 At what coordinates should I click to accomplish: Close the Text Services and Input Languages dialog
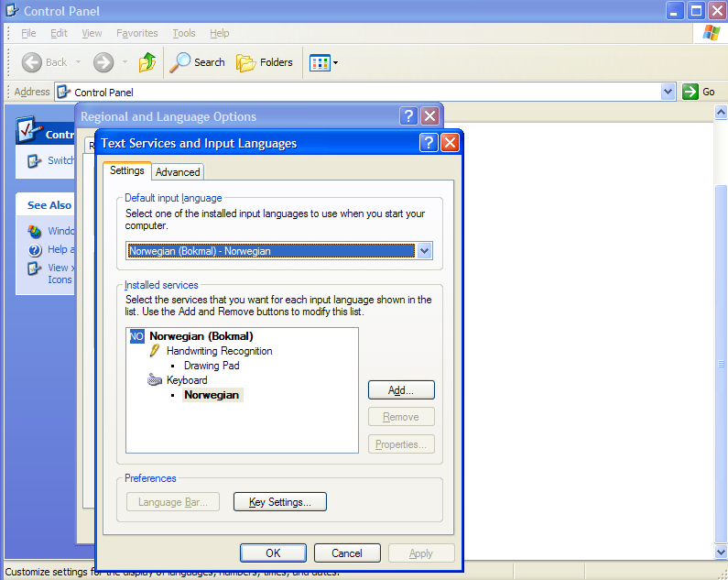[450, 143]
